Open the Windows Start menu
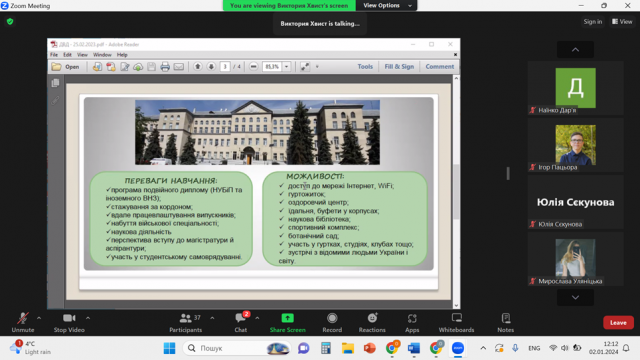Screen dimensions: 640x360 pos(169,348)
